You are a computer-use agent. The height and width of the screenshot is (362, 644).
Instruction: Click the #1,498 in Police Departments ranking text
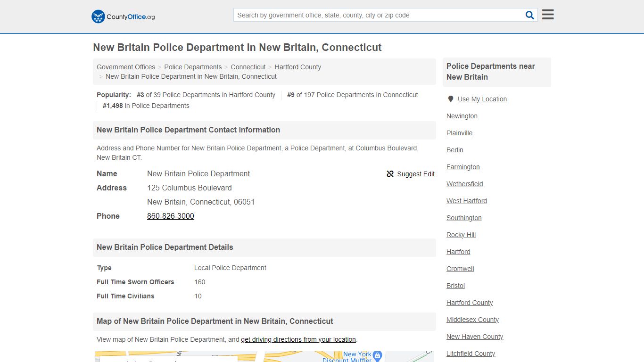tap(146, 106)
